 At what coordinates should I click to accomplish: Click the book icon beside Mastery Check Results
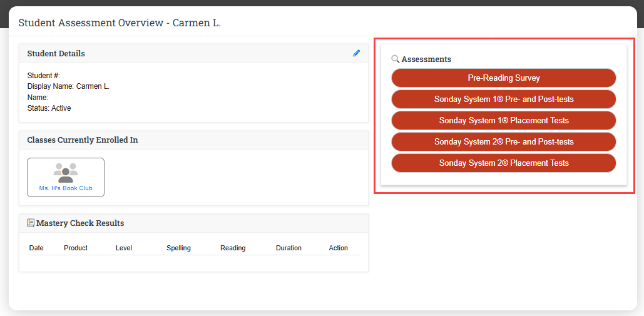[31, 223]
